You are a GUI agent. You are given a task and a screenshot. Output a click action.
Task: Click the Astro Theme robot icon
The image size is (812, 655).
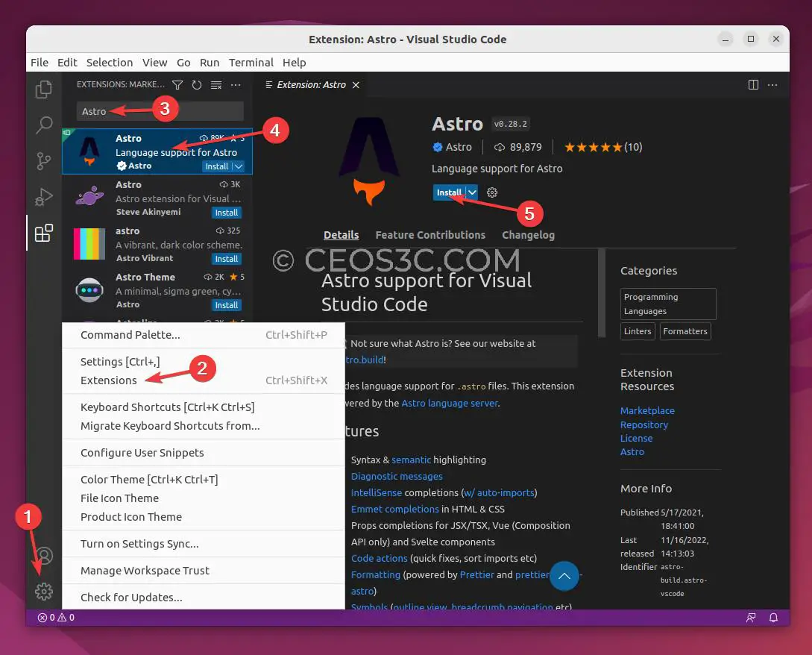[x=89, y=290]
